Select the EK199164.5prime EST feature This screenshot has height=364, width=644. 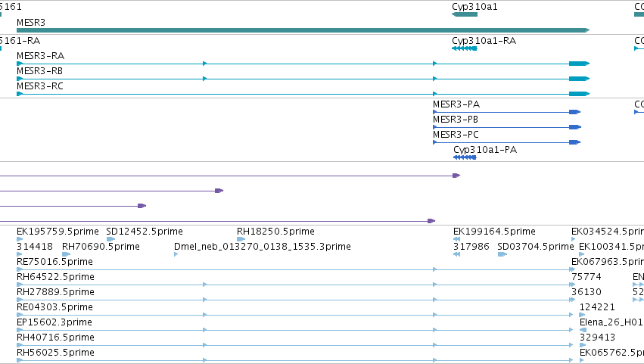(457, 239)
